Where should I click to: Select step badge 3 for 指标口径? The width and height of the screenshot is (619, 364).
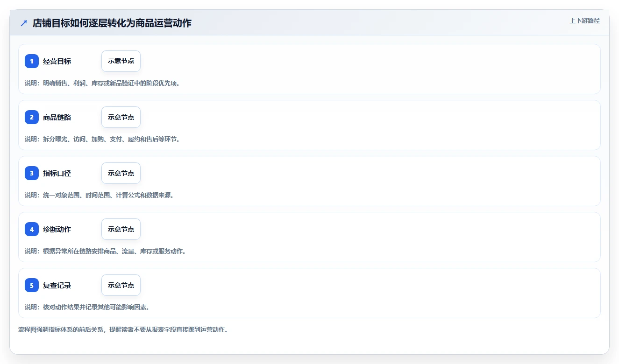[x=32, y=173]
